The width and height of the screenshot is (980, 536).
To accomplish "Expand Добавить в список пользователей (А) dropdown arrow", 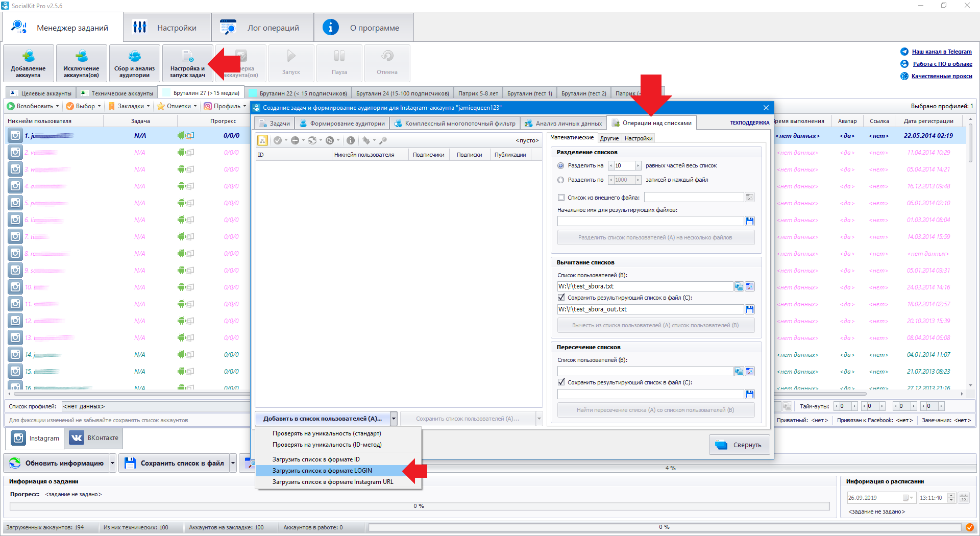I will pos(394,419).
